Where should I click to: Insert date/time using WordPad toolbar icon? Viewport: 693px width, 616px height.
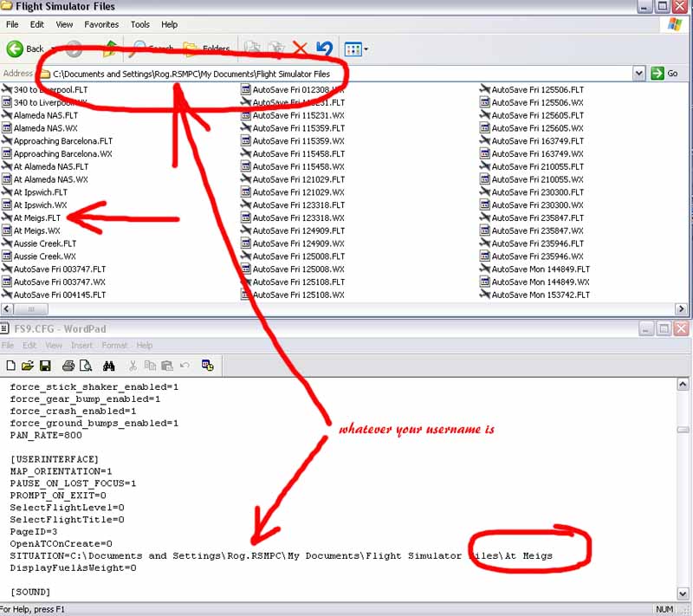(208, 366)
